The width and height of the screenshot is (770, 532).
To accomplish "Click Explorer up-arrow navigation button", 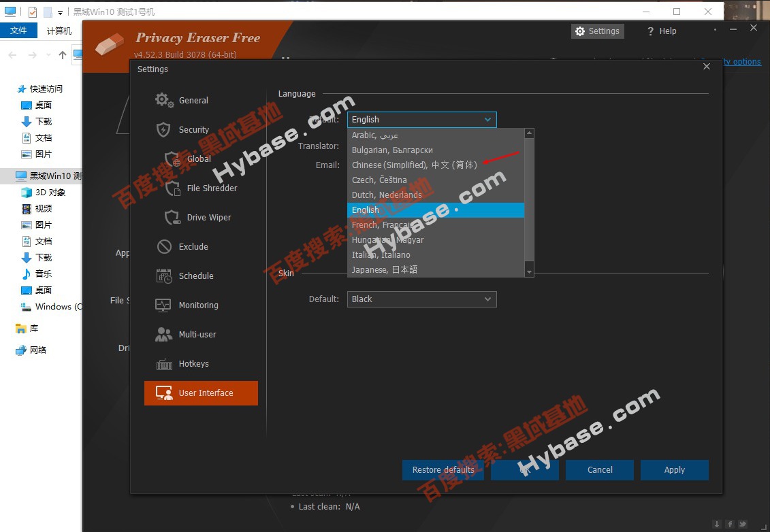I will pos(63,55).
